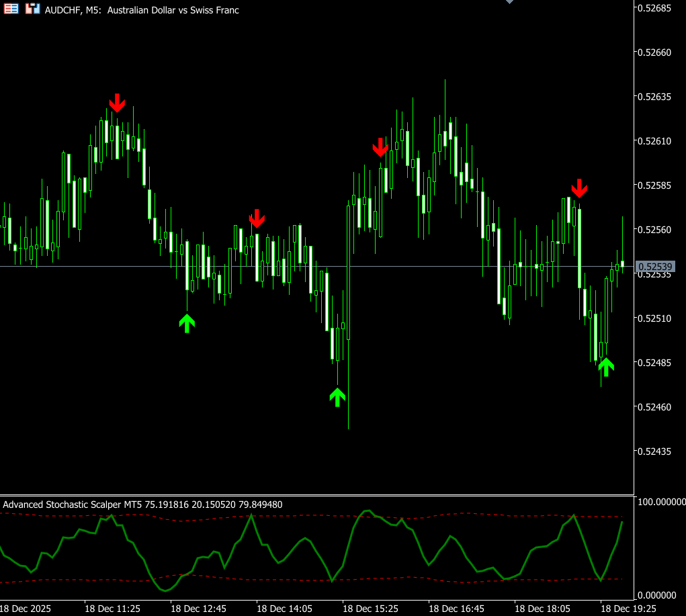The width and height of the screenshot is (686, 616).
Task: Select the red sell arrow after 15:25
Action: point(380,147)
